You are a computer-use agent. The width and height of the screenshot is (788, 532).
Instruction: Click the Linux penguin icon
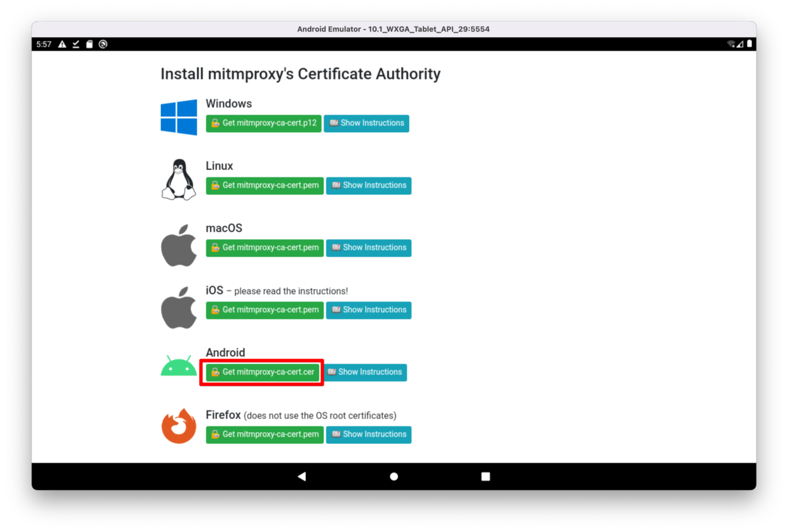(179, 179)
